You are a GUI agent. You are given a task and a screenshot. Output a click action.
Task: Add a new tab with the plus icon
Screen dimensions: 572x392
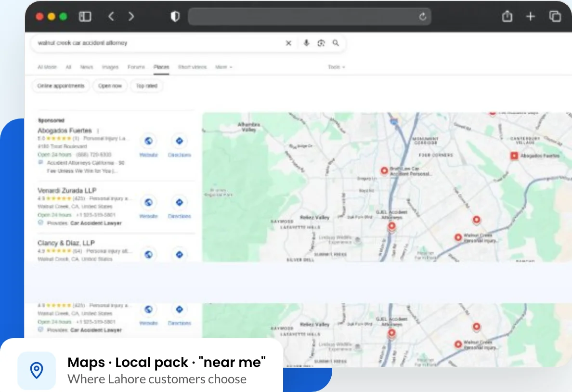click(x=531, y=16)
